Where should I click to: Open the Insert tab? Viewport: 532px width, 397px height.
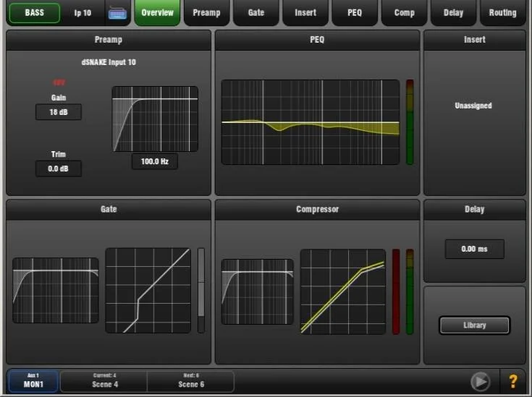305,12
